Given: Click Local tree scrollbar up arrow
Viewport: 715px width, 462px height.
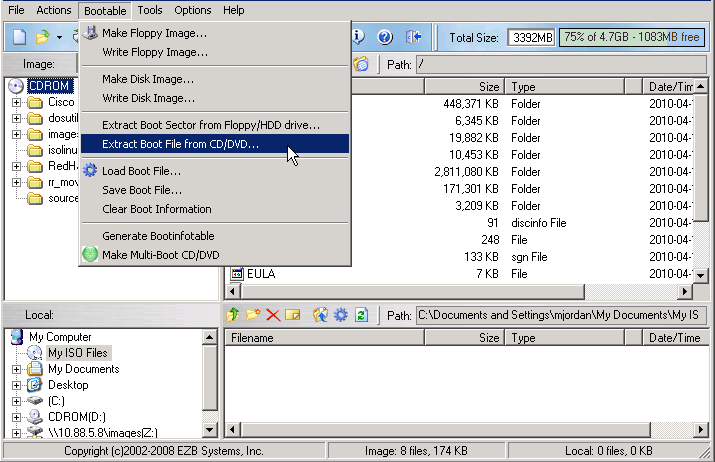Looking at the screenshot, I should point(209,337).
